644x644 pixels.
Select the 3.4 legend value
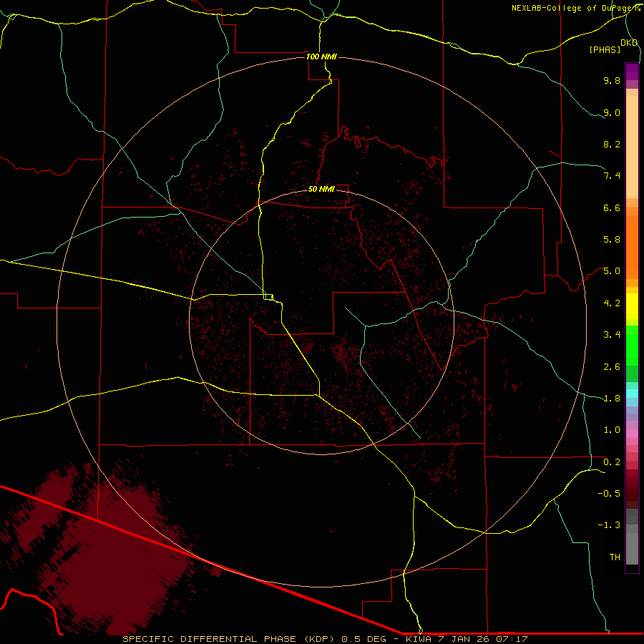612,335
